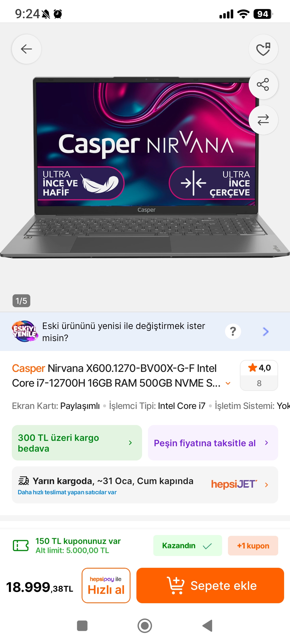Open product compare arrows icon
This screenshot has height=644, width=290.
click(x=263, y=120)
